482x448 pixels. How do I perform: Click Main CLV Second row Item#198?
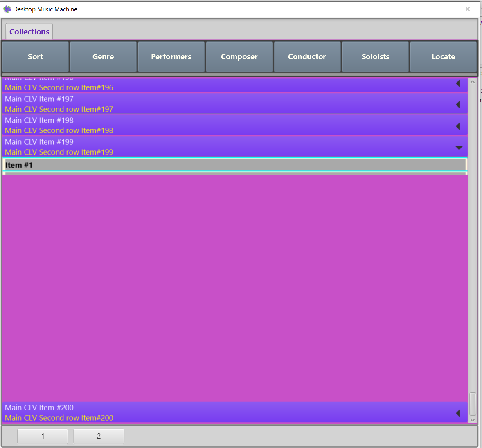(59, 130)
